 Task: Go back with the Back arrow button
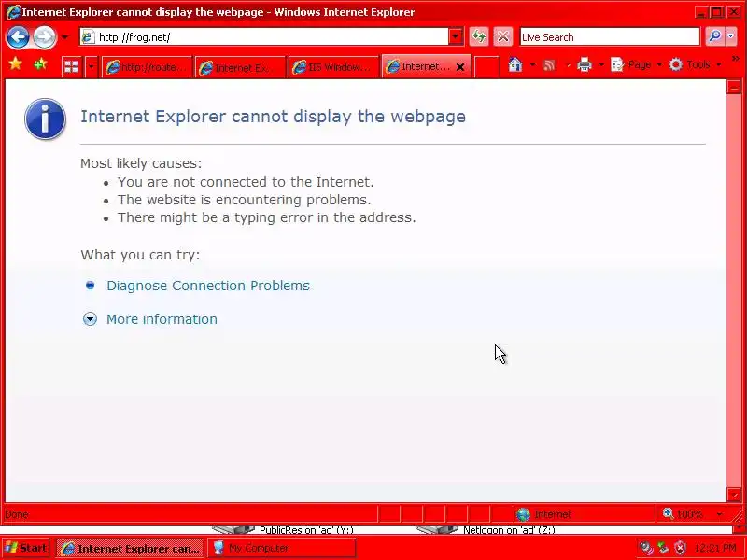click(18, 36)
